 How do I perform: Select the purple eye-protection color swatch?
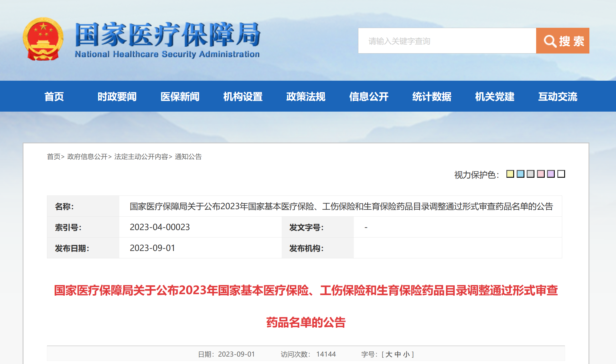pyautogui.click(x=551, y=174)
